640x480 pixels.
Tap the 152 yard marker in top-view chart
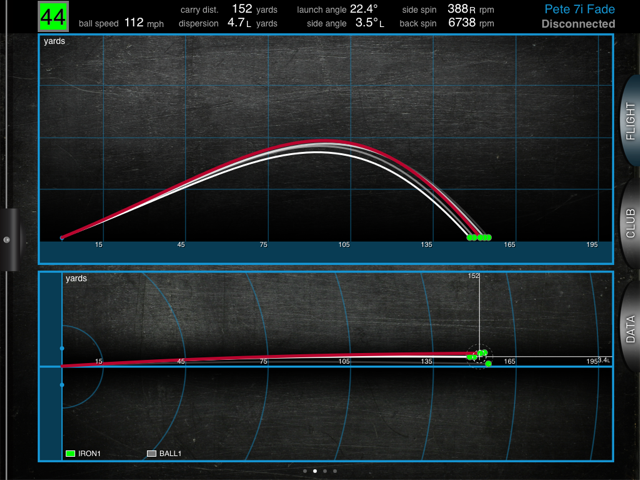pos(474,275)
